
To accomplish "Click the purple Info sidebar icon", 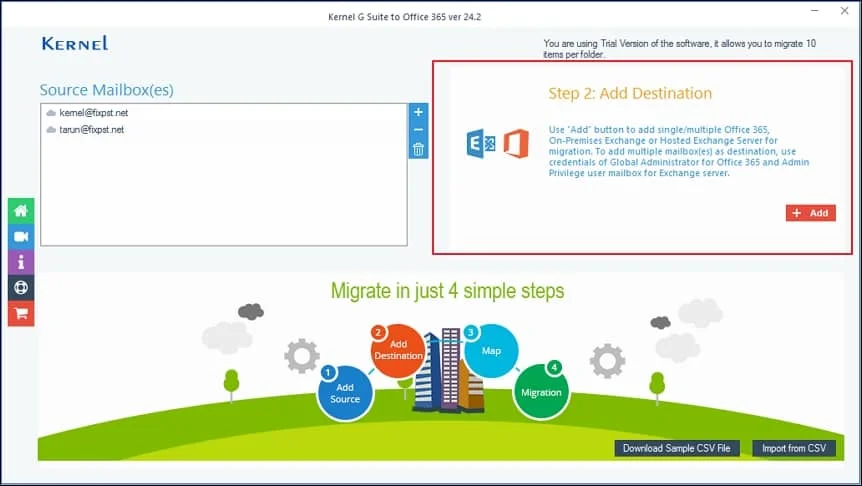I will tap(20, 262).
